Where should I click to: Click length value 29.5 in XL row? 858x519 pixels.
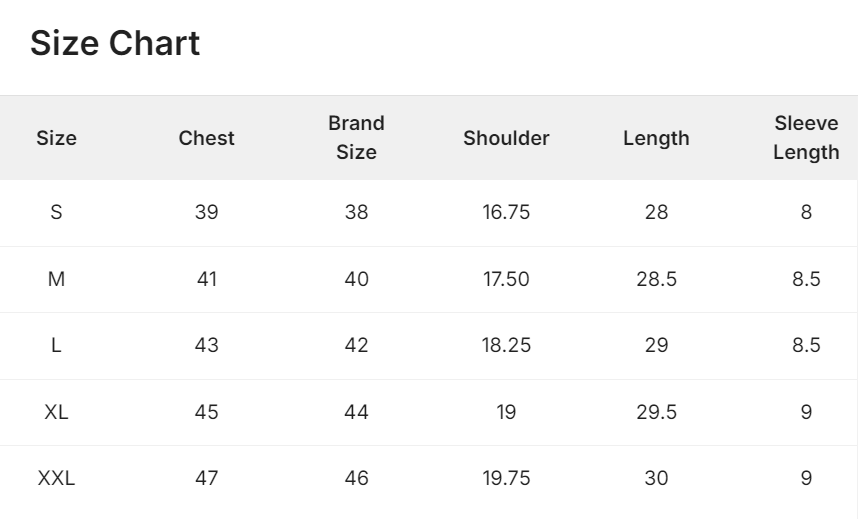point(656,412)
